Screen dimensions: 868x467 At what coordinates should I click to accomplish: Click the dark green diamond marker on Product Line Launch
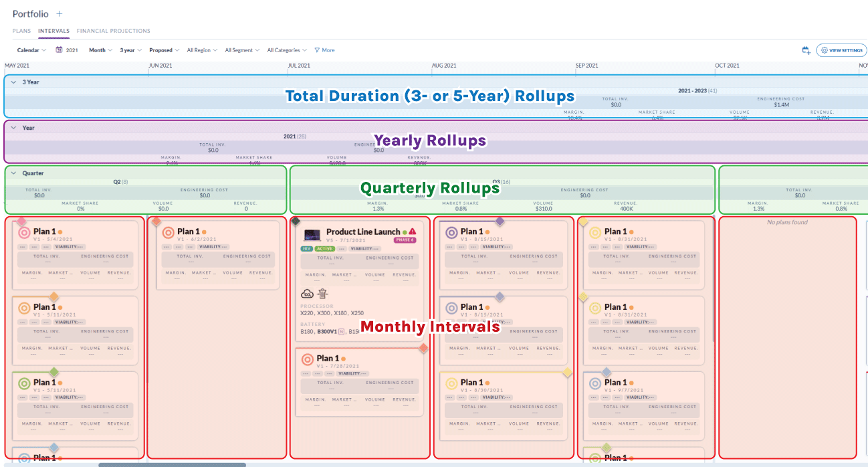(x=296, y=221)
